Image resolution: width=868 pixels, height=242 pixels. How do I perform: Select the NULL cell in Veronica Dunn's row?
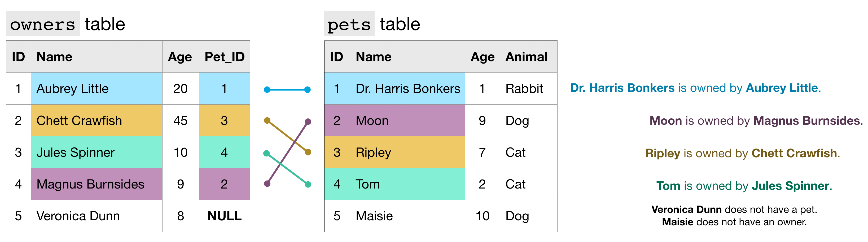tap(224, 216)
